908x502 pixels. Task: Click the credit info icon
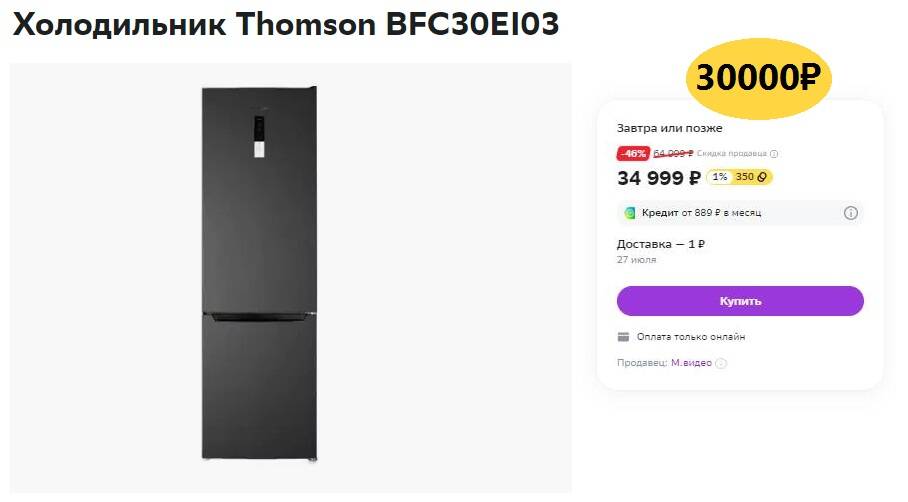point(851,213)
